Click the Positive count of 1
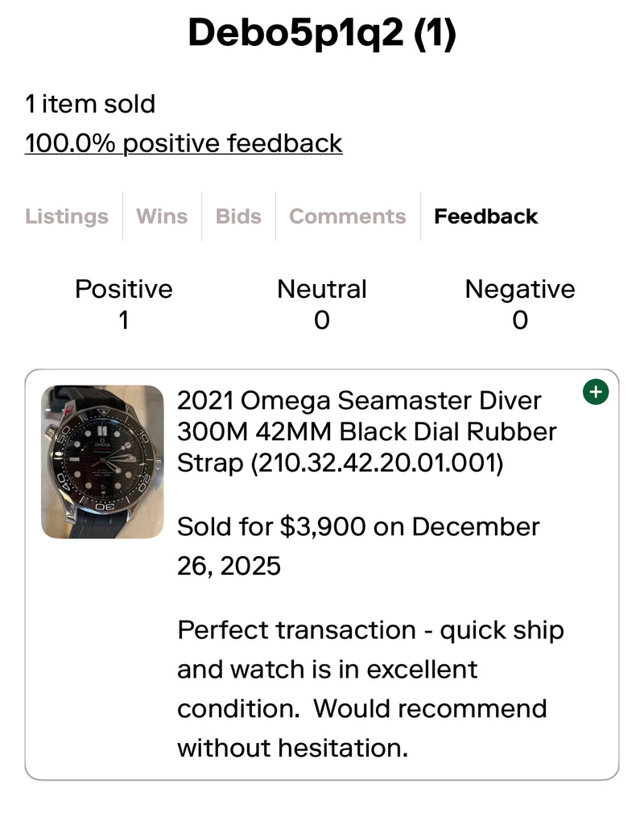644x825 pixels. [x=123, y=321]
